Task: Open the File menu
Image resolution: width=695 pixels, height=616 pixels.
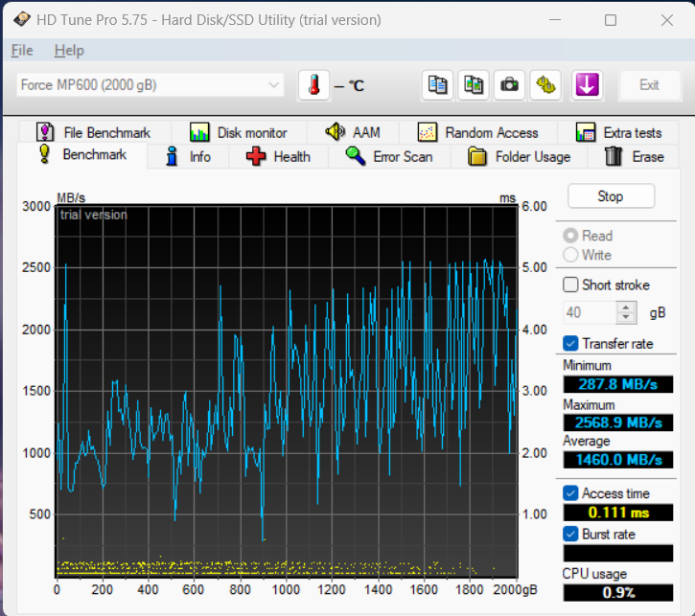Action: tap(22, 51)
